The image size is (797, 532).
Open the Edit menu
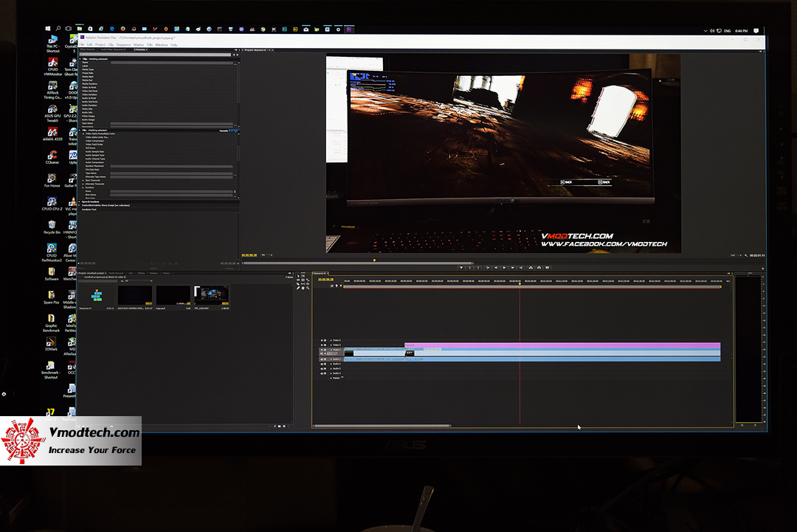89,45
